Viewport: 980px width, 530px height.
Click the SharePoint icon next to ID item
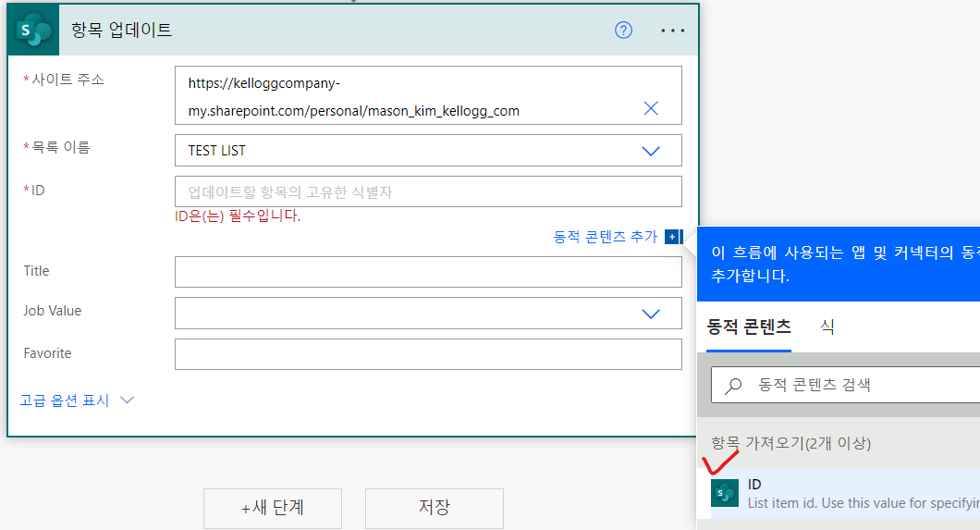[725, 493]
